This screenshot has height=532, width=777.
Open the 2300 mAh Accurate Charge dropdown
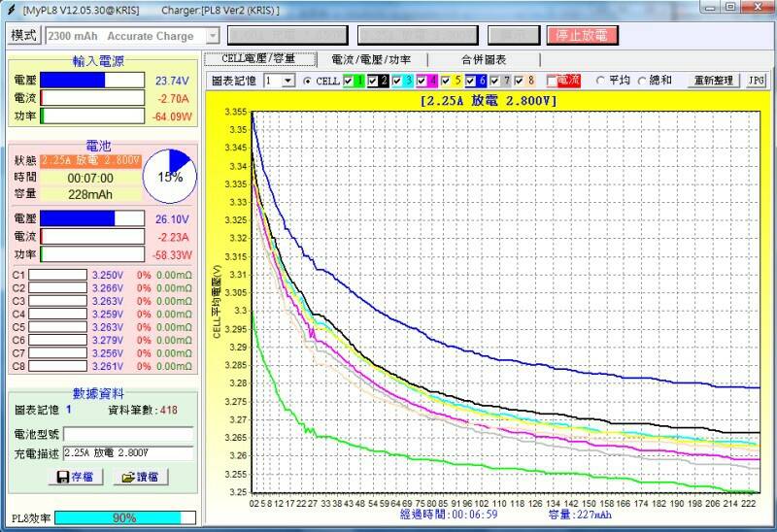tap(213, 36)
